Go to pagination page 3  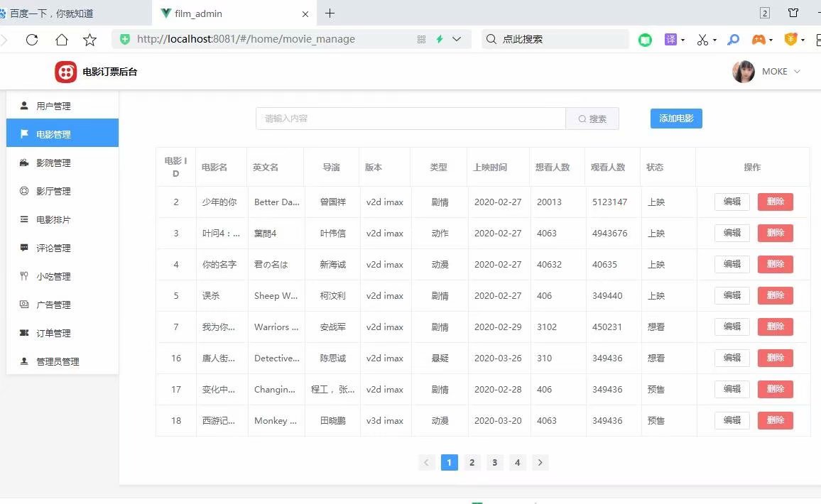494,462
